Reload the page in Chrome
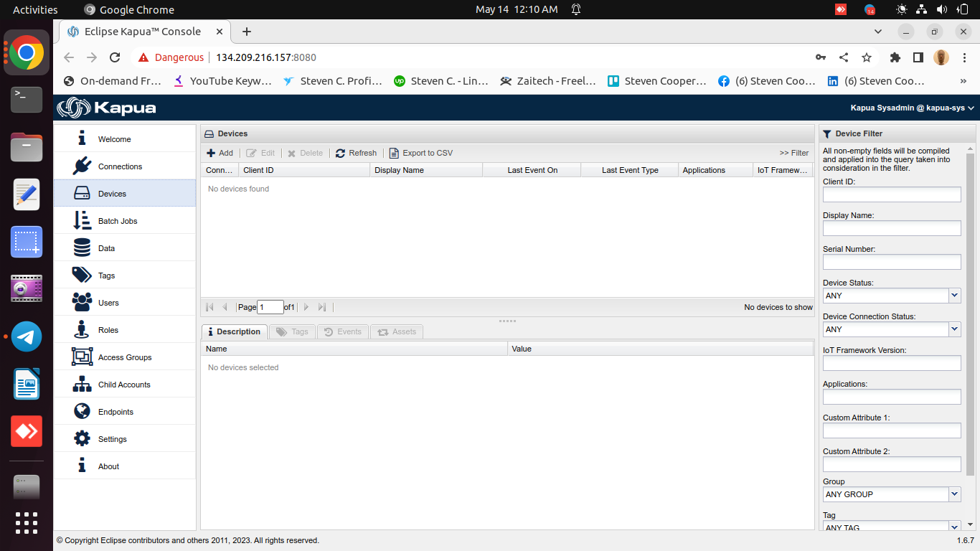The height and width of the screenshot is (551, 980). (x=115, y=57)
